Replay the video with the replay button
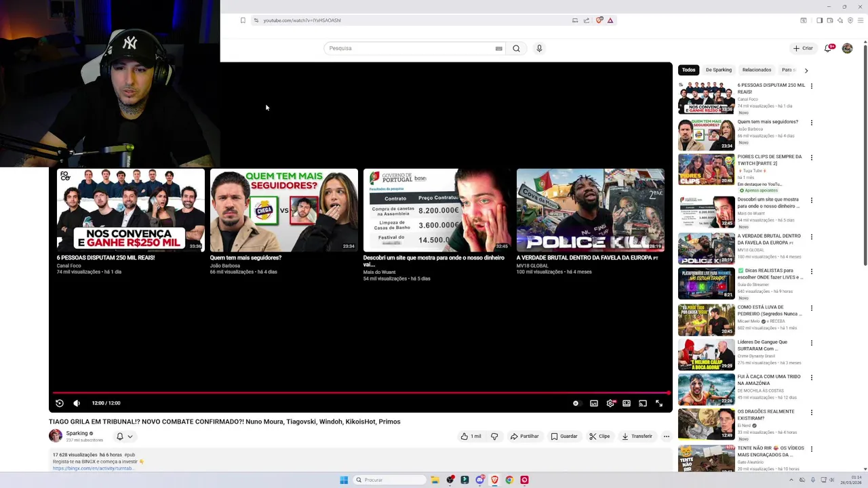The image size is (868, 488). (60, 403)
